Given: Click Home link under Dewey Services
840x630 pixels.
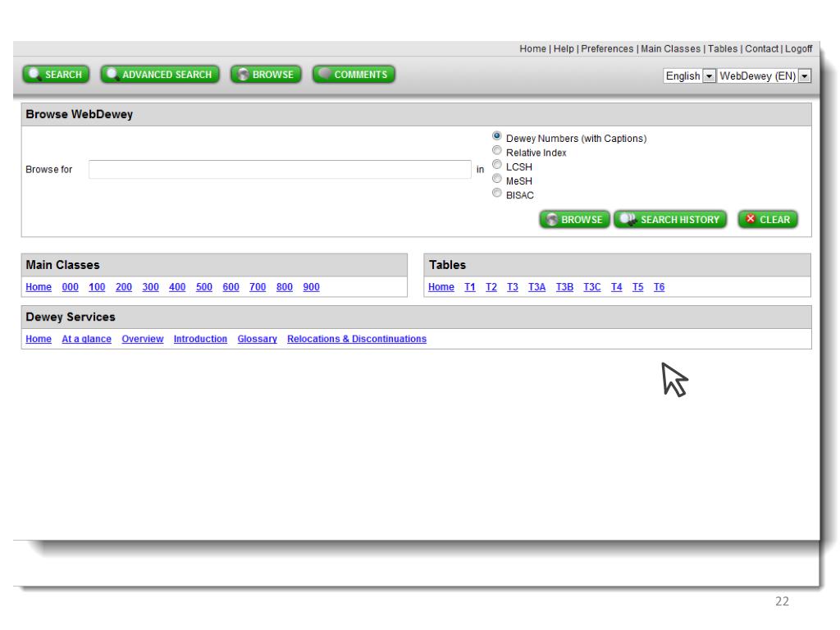Looking at the screenshot, I should point(39,339).
